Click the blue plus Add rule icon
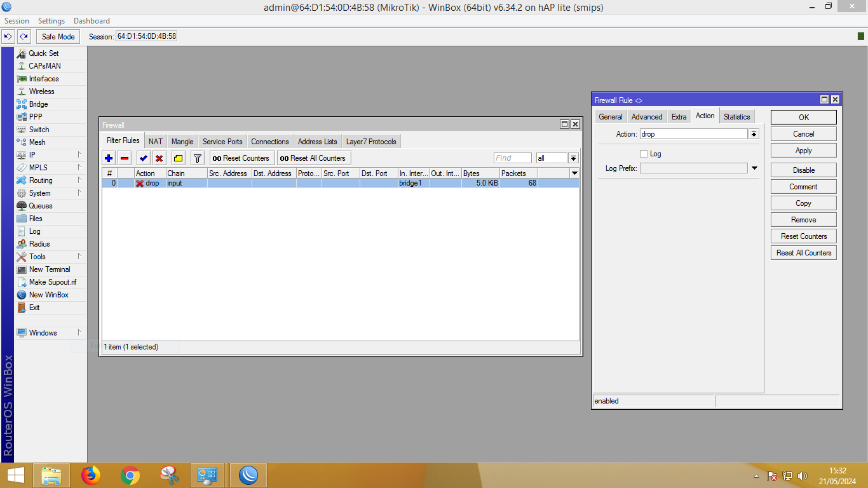868x488 pixels. coord(109,158)
